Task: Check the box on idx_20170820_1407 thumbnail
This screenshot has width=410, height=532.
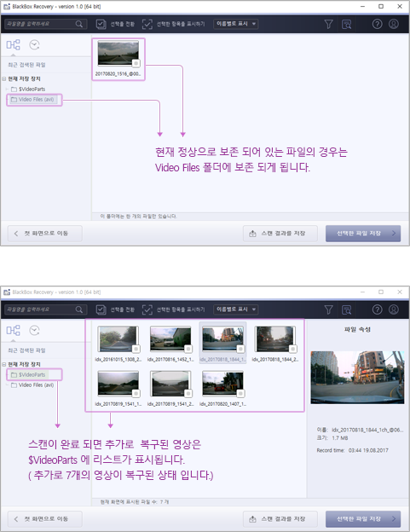Action: click(x=240, y=394)
